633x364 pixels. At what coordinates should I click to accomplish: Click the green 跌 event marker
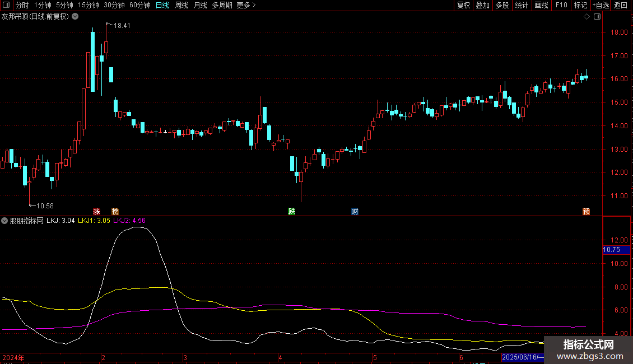[x=291, y=211]
